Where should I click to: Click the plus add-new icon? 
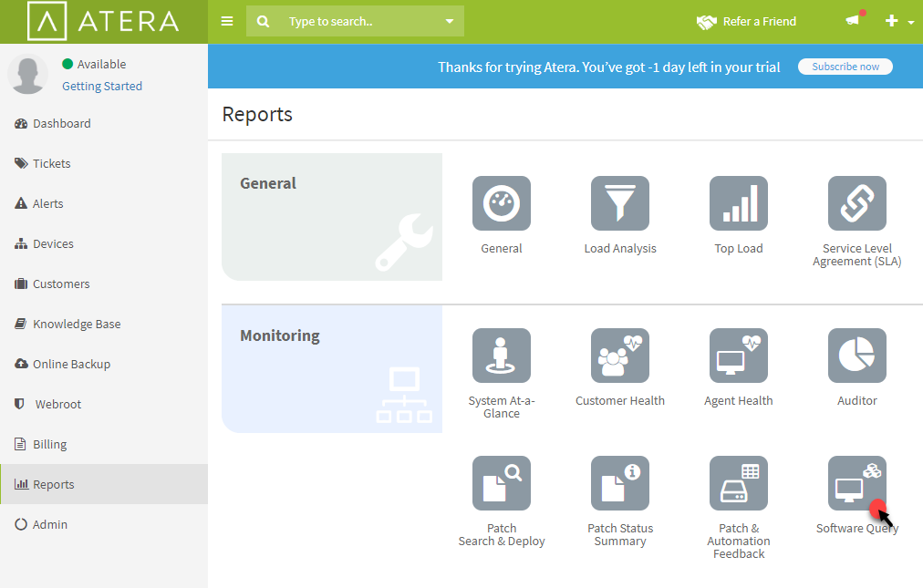892,21
